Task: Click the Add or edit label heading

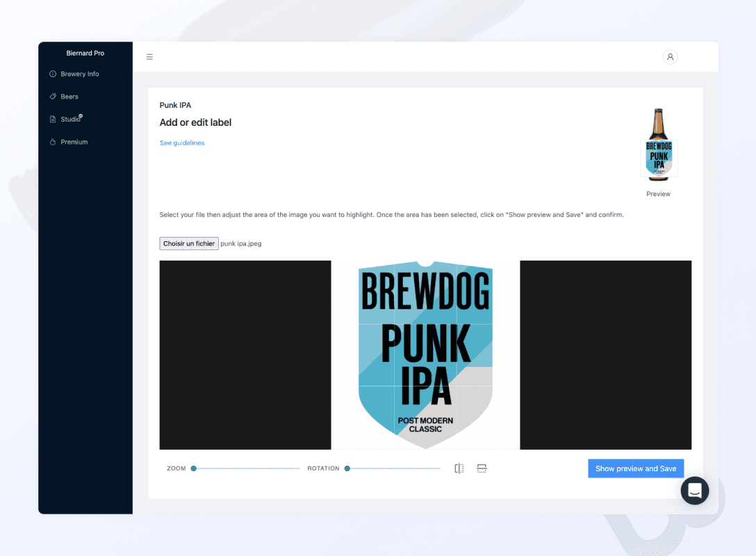Action: [x=195, y=122]
